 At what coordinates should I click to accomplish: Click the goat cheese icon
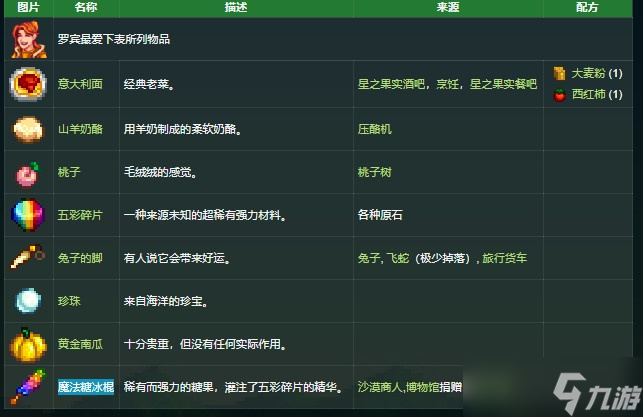[28, 130]
